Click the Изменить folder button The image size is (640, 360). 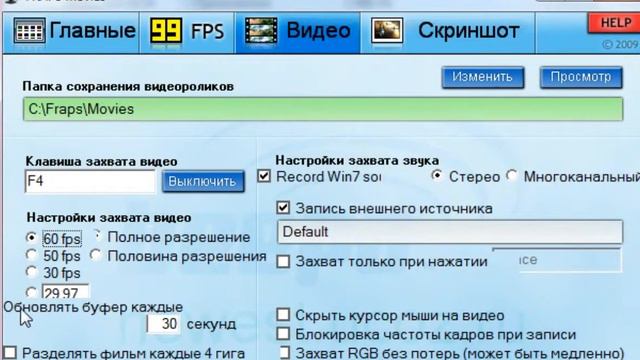point(483,77)
